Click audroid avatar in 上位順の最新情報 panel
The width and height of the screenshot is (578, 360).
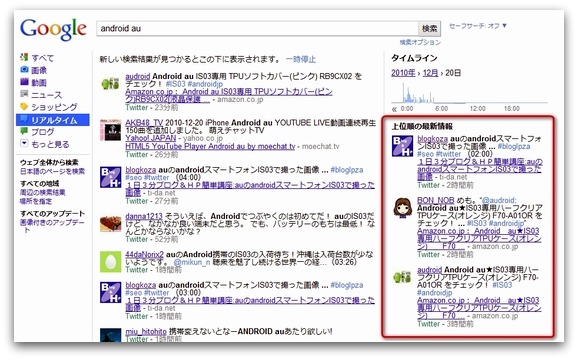pyautogui.click(x=402, y=277)
